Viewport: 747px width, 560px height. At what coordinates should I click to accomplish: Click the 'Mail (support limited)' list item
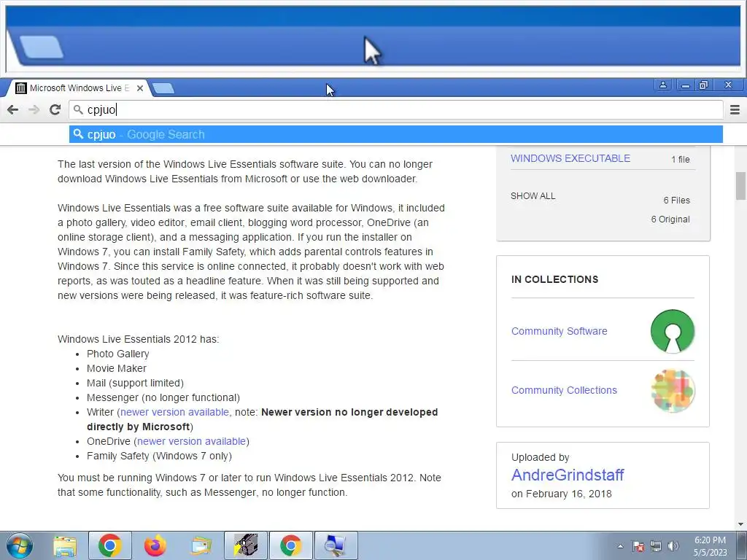pyautogui.click(x=135, y=383)
